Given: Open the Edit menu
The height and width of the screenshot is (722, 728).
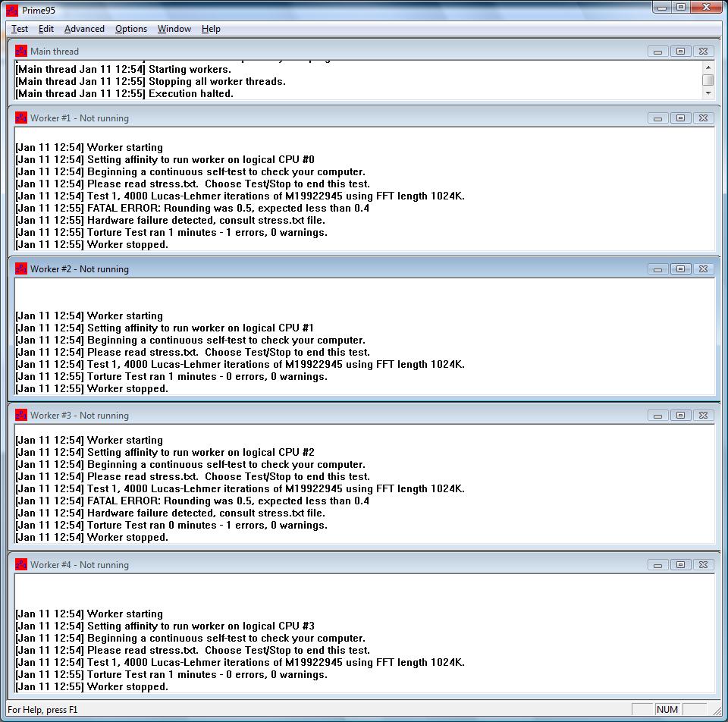Looking at the screenshot, I should coord(46,29).
